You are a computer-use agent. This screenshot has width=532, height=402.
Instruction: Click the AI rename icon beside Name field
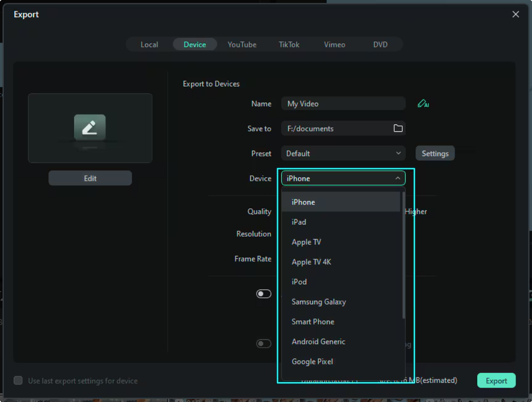pyautogui.click(x=423, y=103)
